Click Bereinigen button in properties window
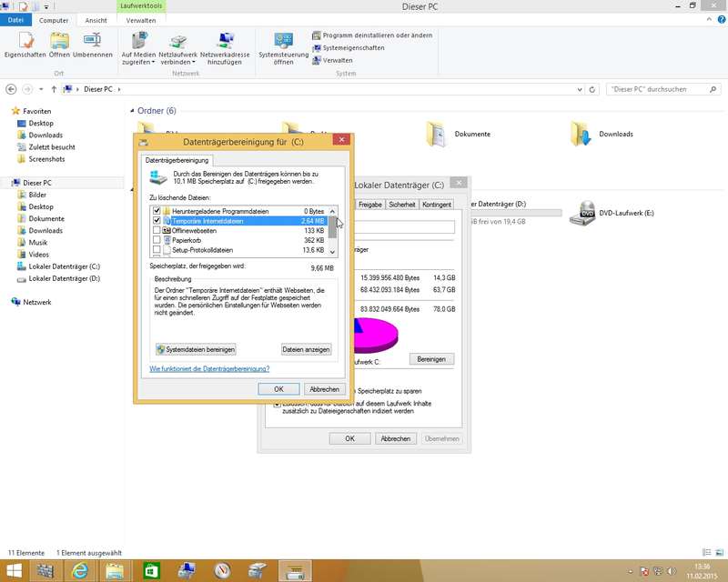 pos(431,359)
